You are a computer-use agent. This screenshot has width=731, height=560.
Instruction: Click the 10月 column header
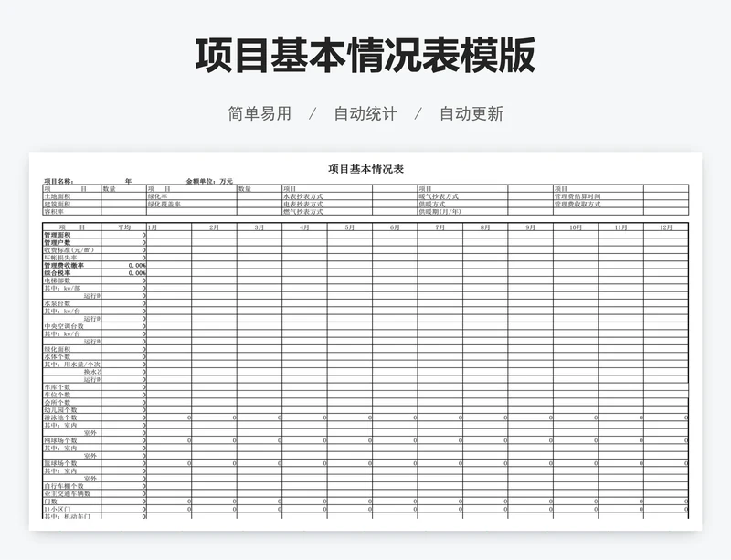[x=576, y=227]
